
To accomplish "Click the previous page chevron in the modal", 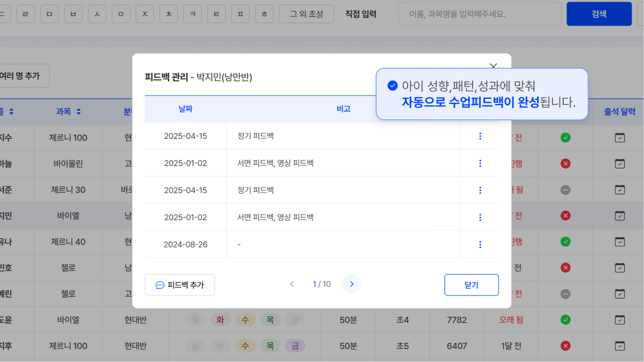I will click(292, 284).
